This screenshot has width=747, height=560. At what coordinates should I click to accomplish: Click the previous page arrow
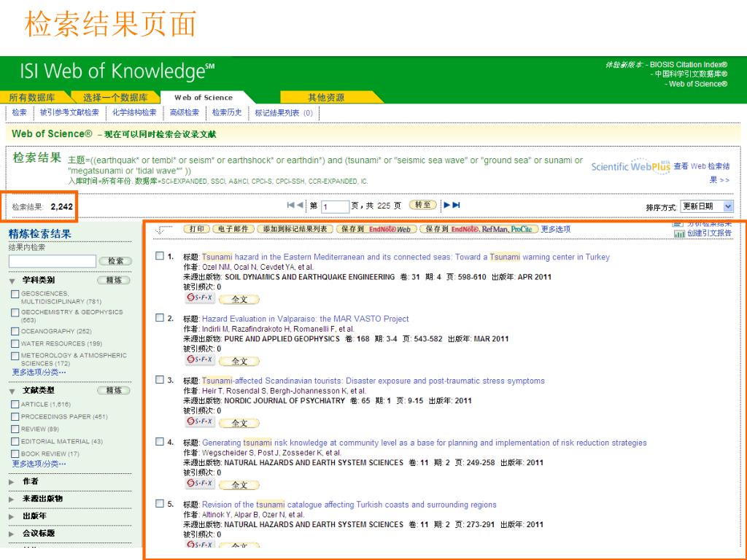(300, 205)
